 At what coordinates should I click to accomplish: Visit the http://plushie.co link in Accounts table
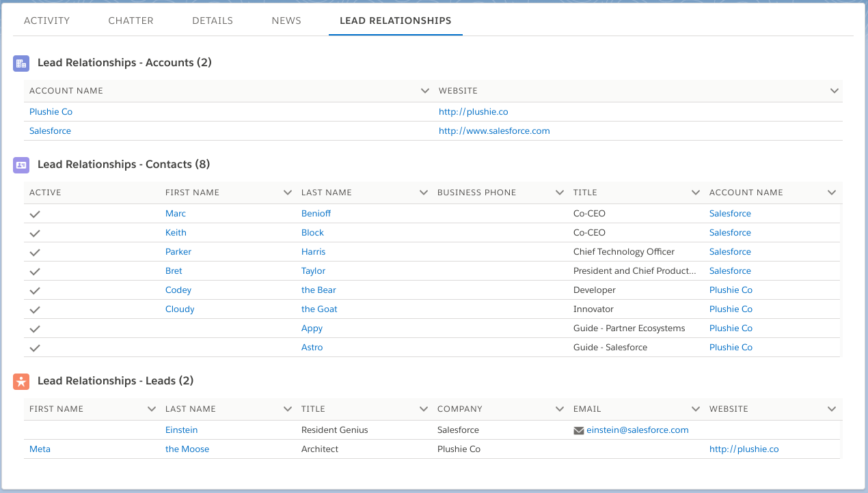[x=474, y=112]
